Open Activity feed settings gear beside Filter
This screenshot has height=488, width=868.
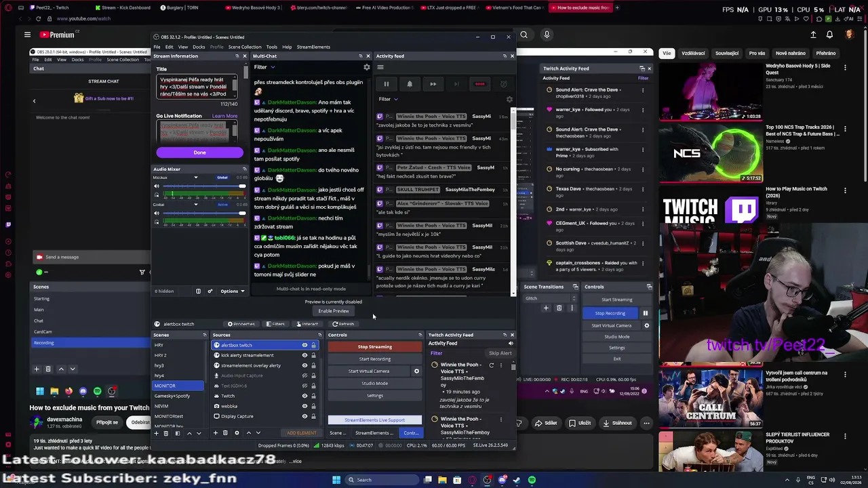coord(509,100)
